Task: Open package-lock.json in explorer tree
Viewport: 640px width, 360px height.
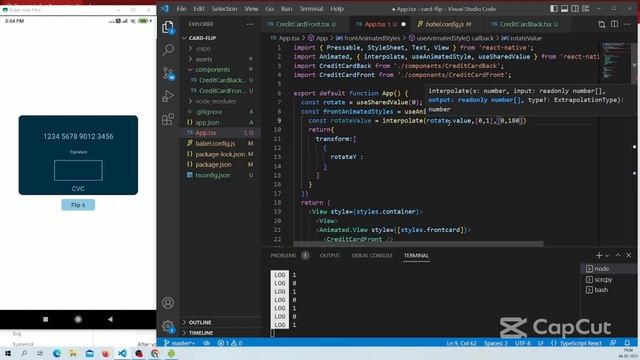Action: [x=220, y=154]
